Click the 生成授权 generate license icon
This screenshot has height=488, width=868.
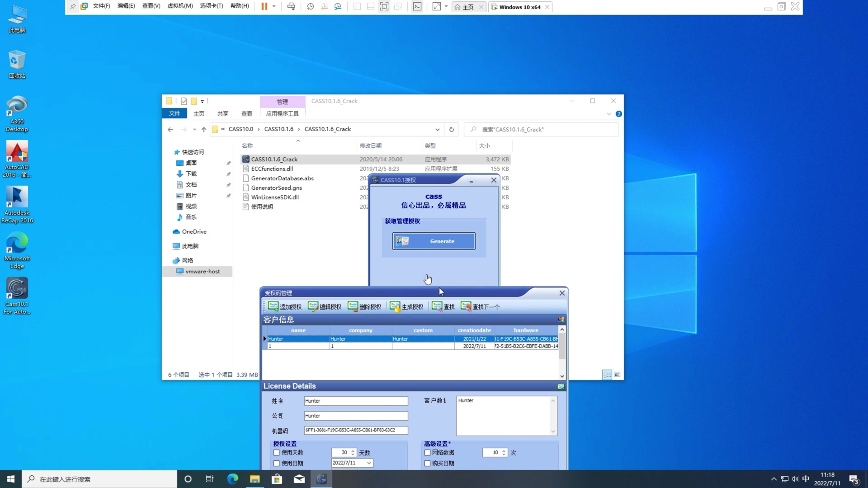(395, 306)
